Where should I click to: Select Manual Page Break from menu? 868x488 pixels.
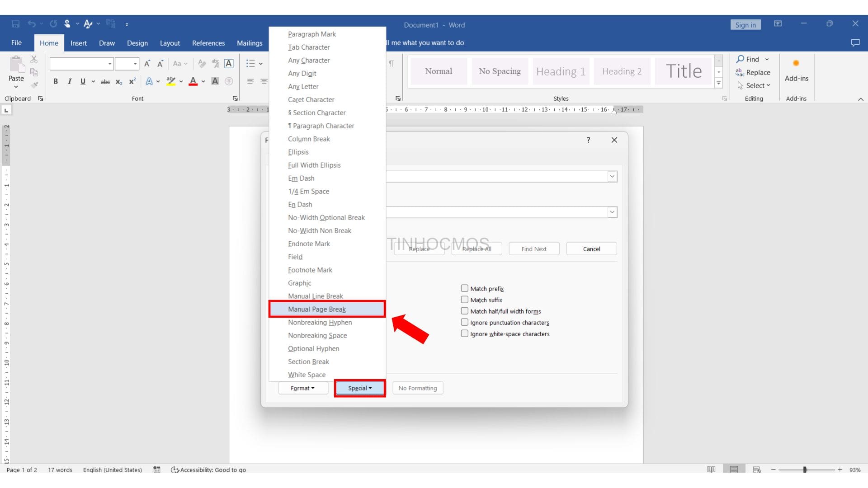(x=316, y=309)
